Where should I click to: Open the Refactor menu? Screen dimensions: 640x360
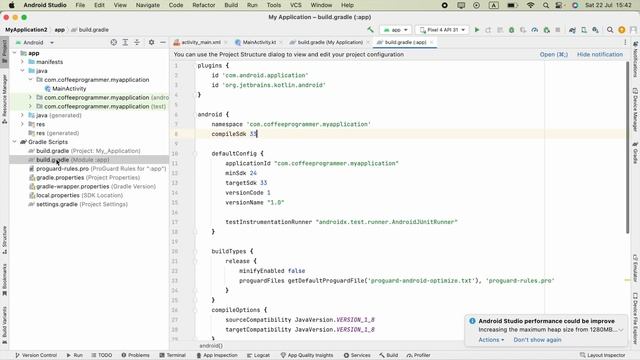pos(204,5)
